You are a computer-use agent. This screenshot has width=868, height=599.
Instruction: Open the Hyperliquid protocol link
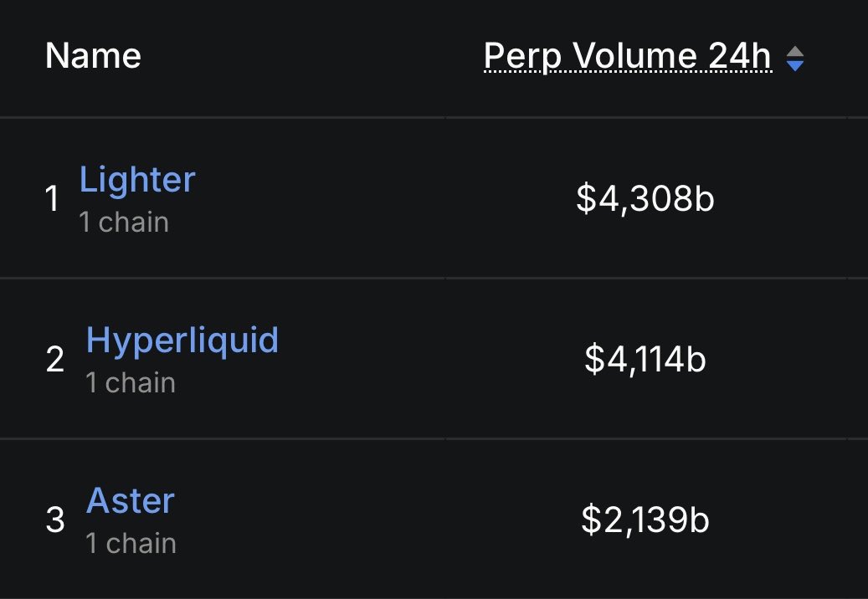click(x=182, y=340)
